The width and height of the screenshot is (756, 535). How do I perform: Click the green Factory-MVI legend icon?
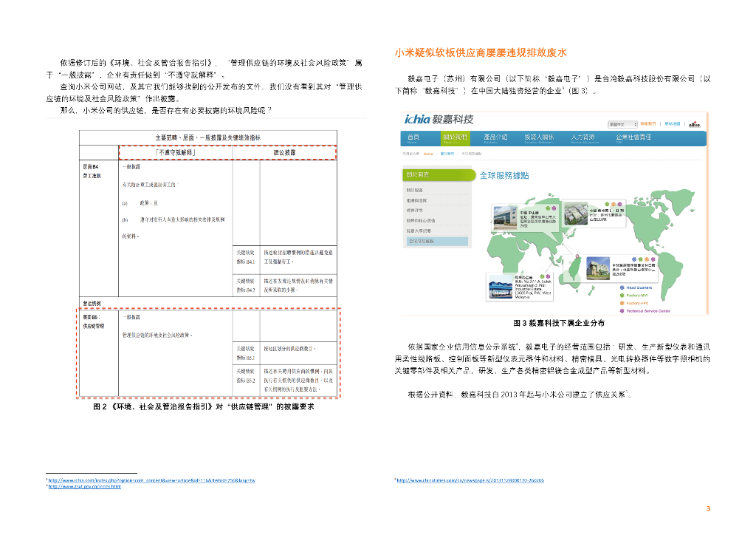(x=622, y=296)
